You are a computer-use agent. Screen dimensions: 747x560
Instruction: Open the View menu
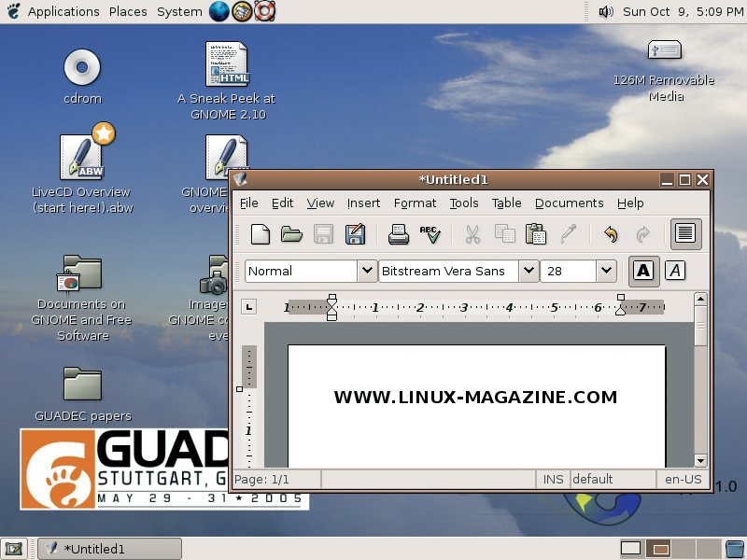click(x=320, y=203)
